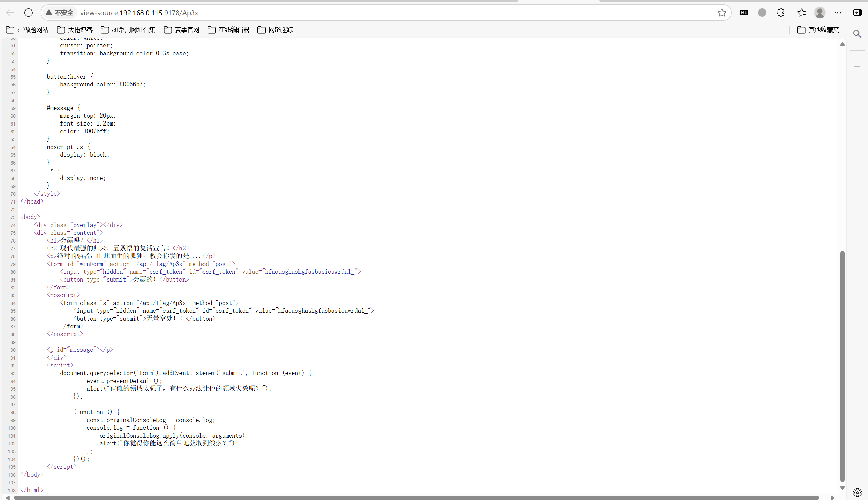Open Settings and more ellipsis menu
Viewport: 868px width, 500px height.
point(838,13)
